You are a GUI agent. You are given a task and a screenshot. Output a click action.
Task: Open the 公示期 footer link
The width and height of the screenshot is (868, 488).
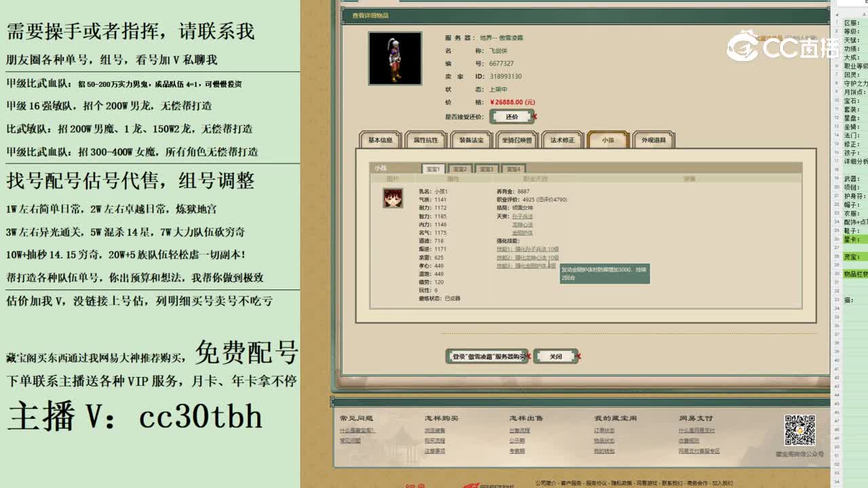[517, 441]
